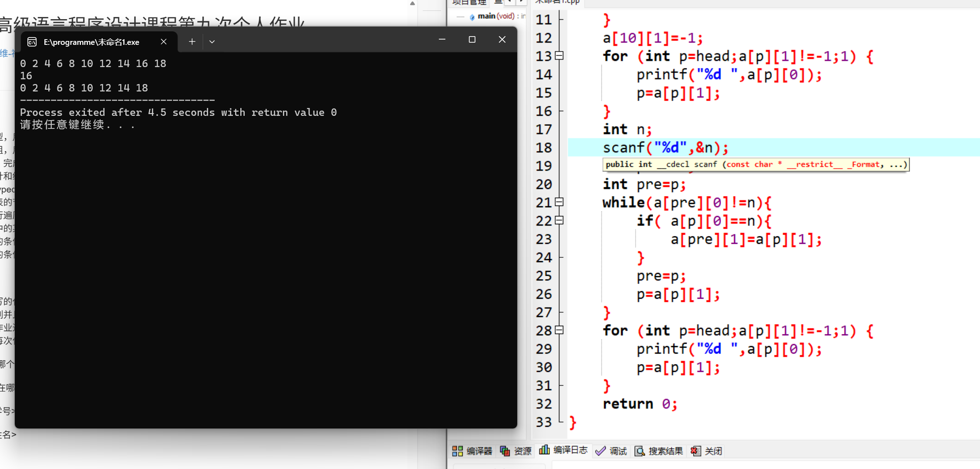Open the terminal new-tab dropdown chevron

[x=212, y=42]
